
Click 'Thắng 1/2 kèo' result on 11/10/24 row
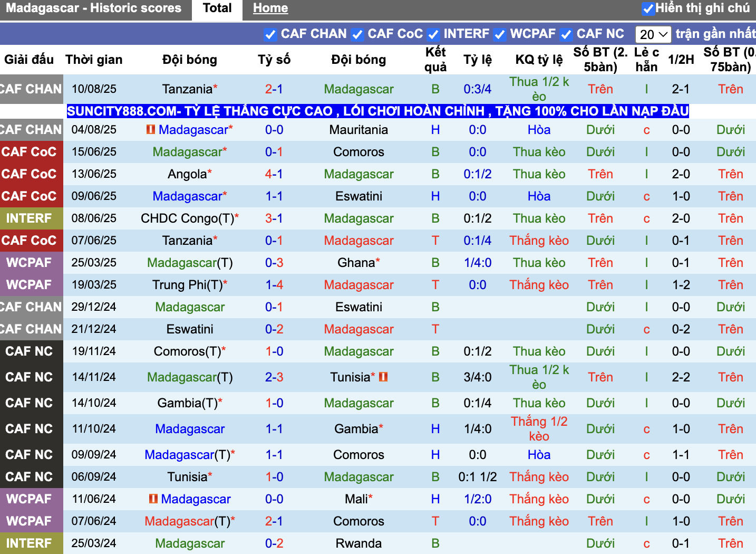(539, 429)
